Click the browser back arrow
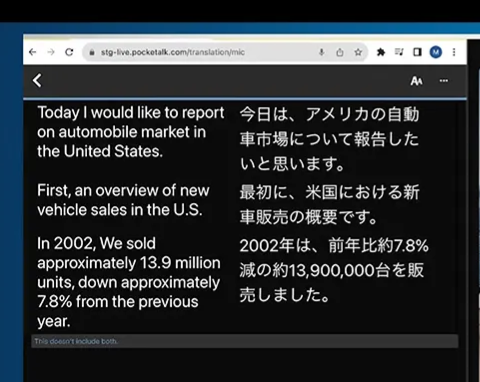Screen dimensions: 480x382 [x=33, y=52]
